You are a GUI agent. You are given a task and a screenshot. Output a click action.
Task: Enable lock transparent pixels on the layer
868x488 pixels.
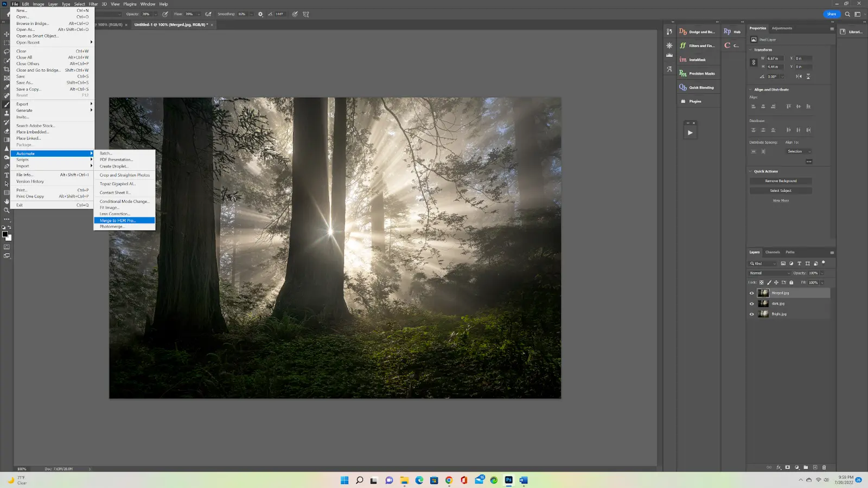point(762,282)
